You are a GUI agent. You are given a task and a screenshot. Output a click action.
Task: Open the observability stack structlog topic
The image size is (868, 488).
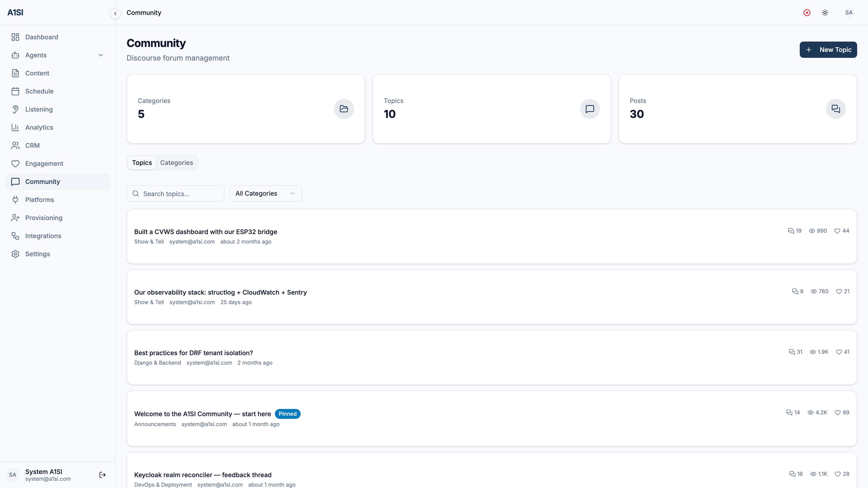(x=220, y=292)
